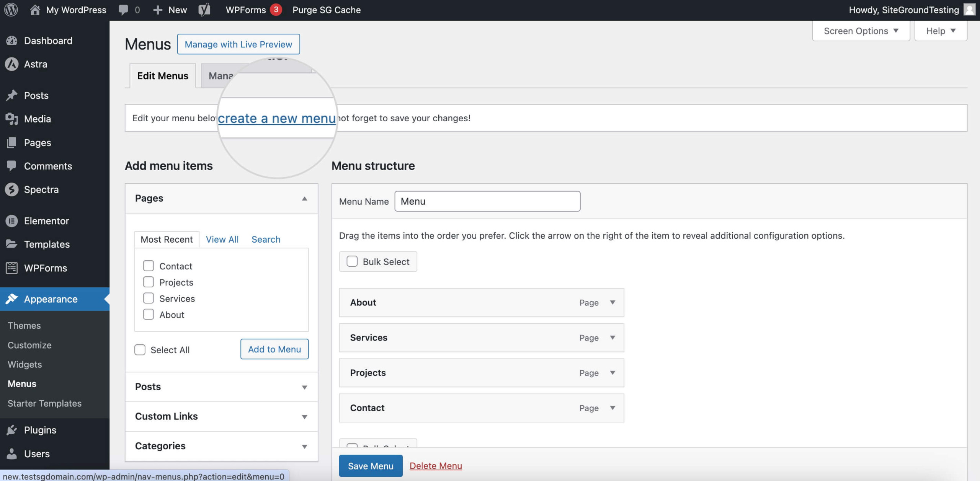Tick the Services page checkbox

point(149,298)
